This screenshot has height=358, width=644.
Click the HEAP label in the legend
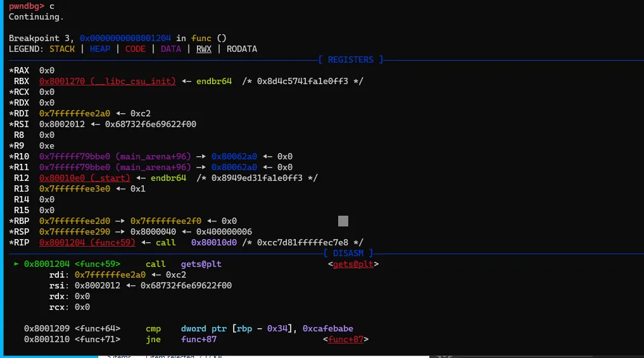pos(100,49)
